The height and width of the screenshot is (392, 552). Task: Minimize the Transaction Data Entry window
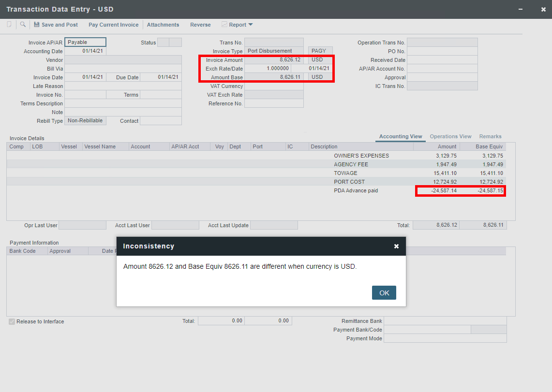coord(521,9)
